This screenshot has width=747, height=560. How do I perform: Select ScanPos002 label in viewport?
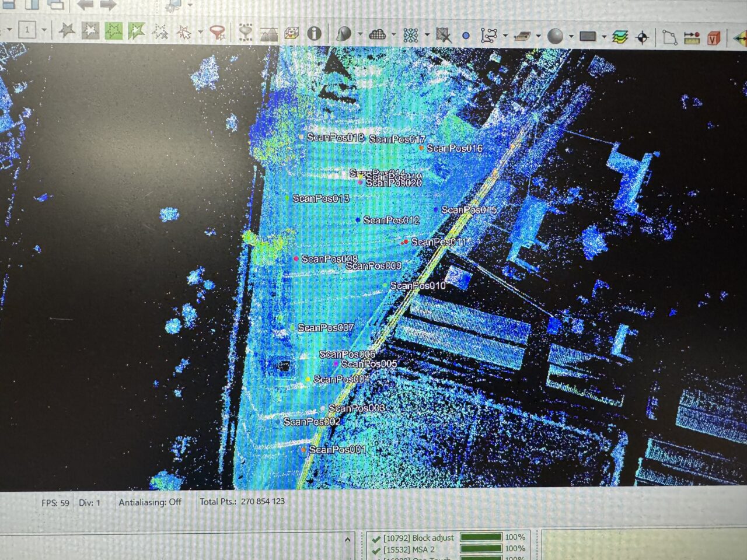click(x=312, y=421)
